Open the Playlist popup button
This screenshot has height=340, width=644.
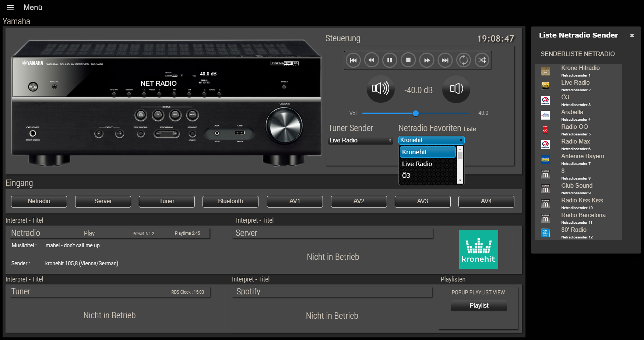click(x=479, y=306)
